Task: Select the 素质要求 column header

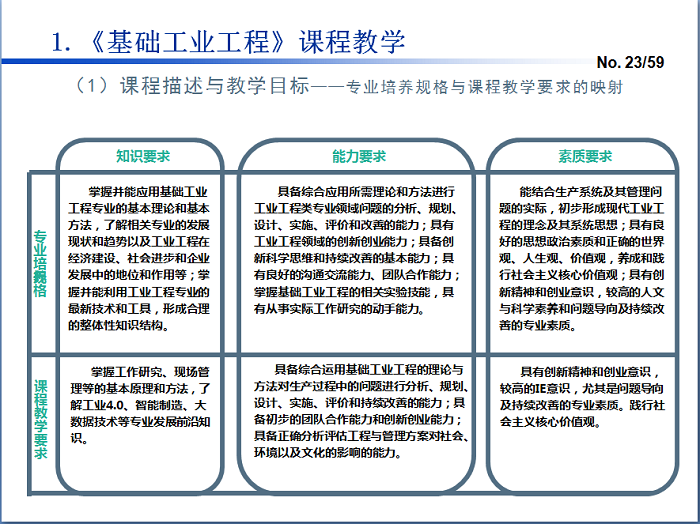Action: 585,156
